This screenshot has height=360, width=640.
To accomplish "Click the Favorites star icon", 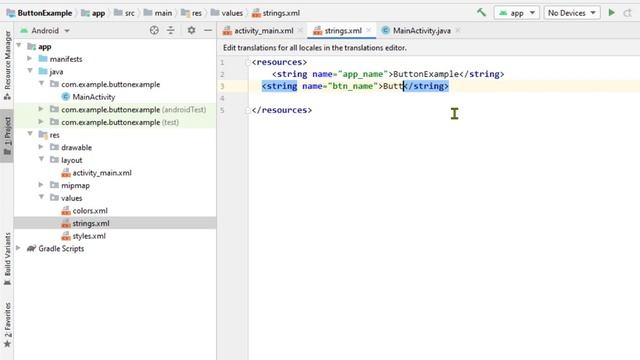I will (7, 344).
